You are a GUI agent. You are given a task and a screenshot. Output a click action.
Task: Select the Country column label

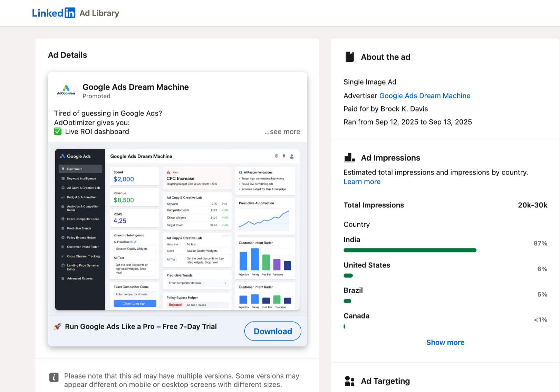tap(357, 224)
